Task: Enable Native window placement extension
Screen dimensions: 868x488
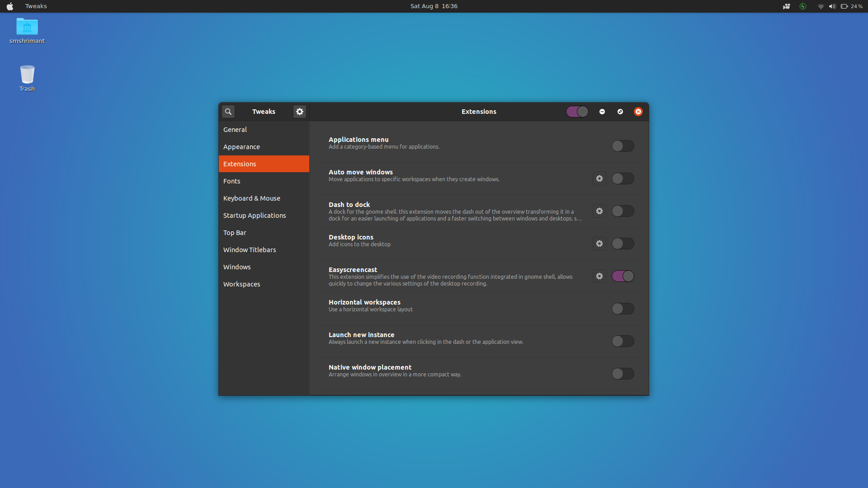Action: coord(623,374)
